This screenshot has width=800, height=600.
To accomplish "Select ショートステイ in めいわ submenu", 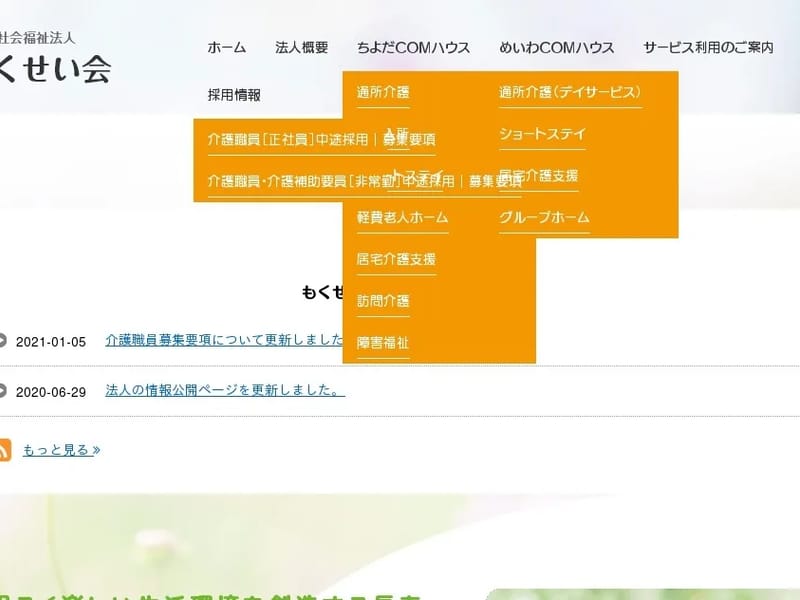I will click(542, 134).
